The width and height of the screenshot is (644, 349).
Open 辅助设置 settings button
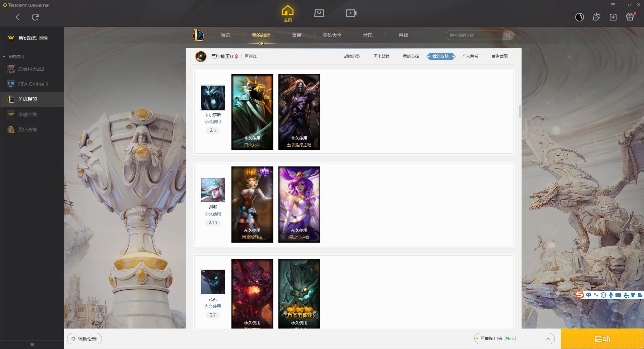coord(85,339)
